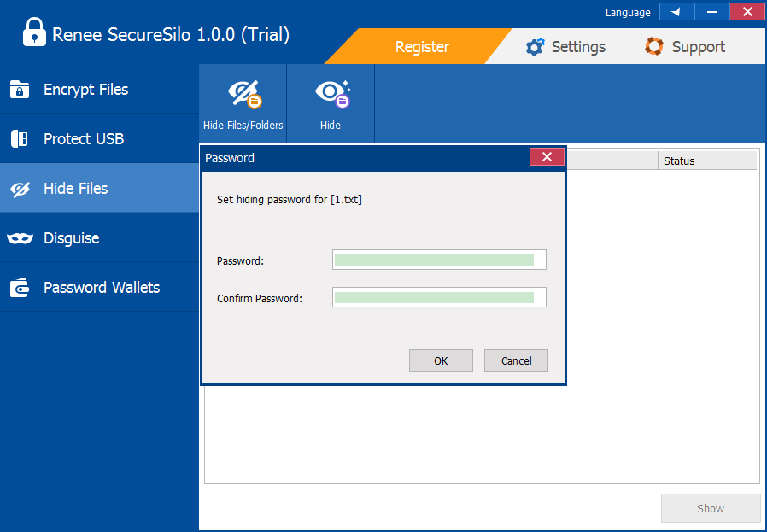Open the Encrypt Files section
The image size is (767, 532).
coord(99,89)
